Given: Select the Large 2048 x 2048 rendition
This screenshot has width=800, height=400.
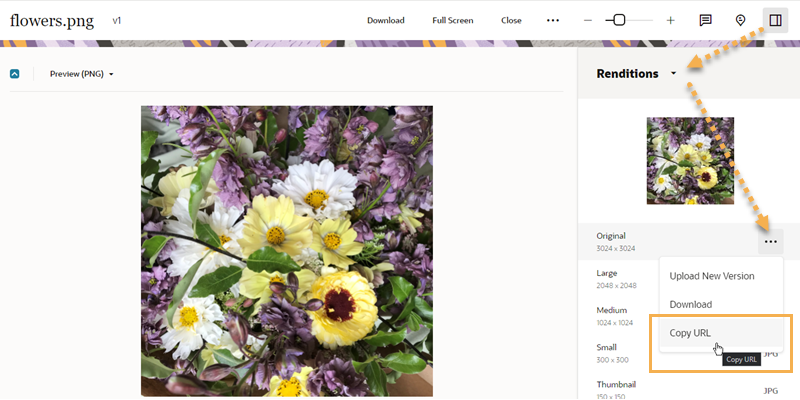Looking at the screenshot, I should click(x=616, y=279).
